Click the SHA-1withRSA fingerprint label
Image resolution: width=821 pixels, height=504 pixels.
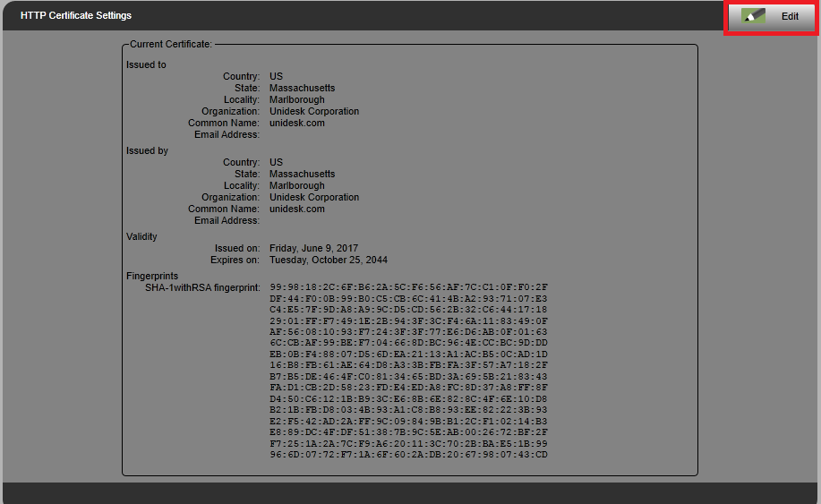tap(202, 287)
